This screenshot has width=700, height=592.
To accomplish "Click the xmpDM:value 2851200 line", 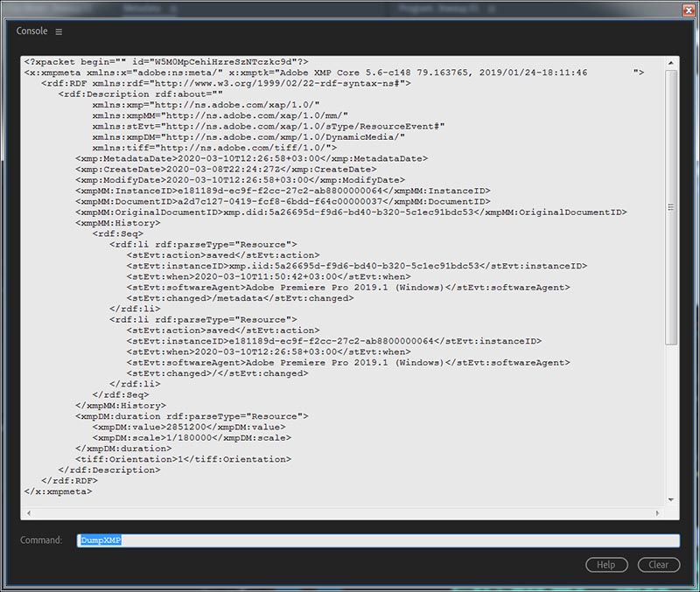I will [x=189, y=427].
